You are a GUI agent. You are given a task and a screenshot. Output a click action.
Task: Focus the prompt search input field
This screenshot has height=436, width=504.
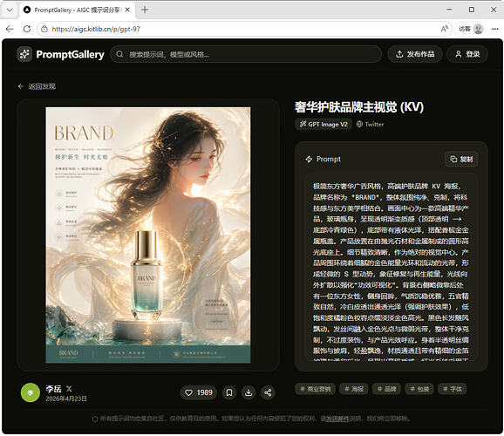coord(246,54)
